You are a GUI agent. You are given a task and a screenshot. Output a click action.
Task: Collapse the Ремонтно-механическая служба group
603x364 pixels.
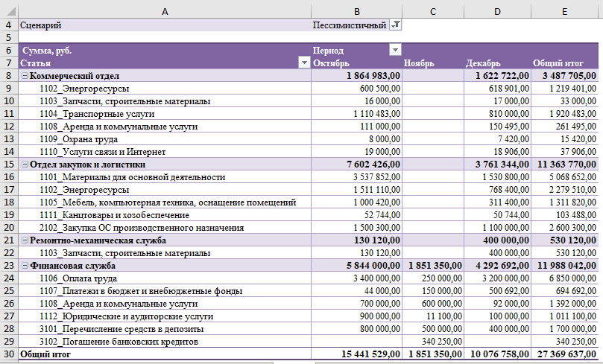click(25, 240)
